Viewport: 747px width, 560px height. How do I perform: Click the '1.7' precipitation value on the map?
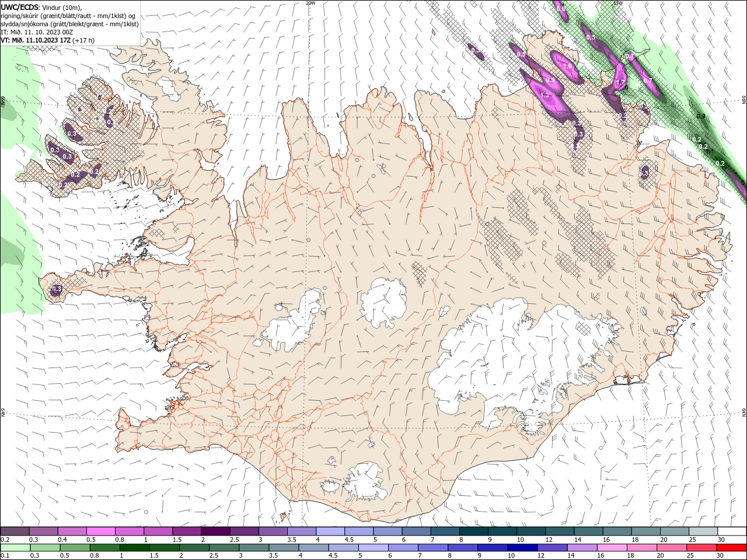[x=620, y=82]
